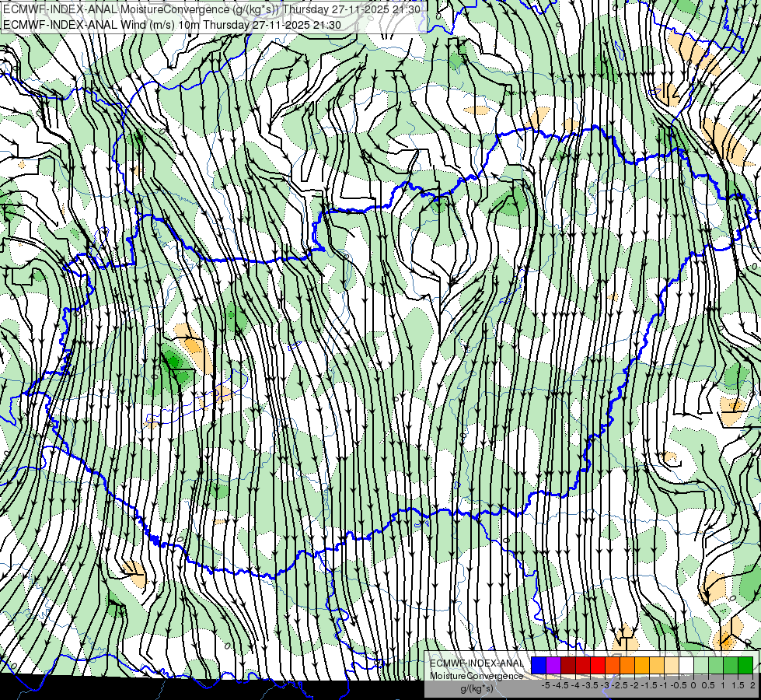This screenshot has width=761, height=700.
Task: Pick the green swatch between 1 and 1.5
Action: click(731, 665)
